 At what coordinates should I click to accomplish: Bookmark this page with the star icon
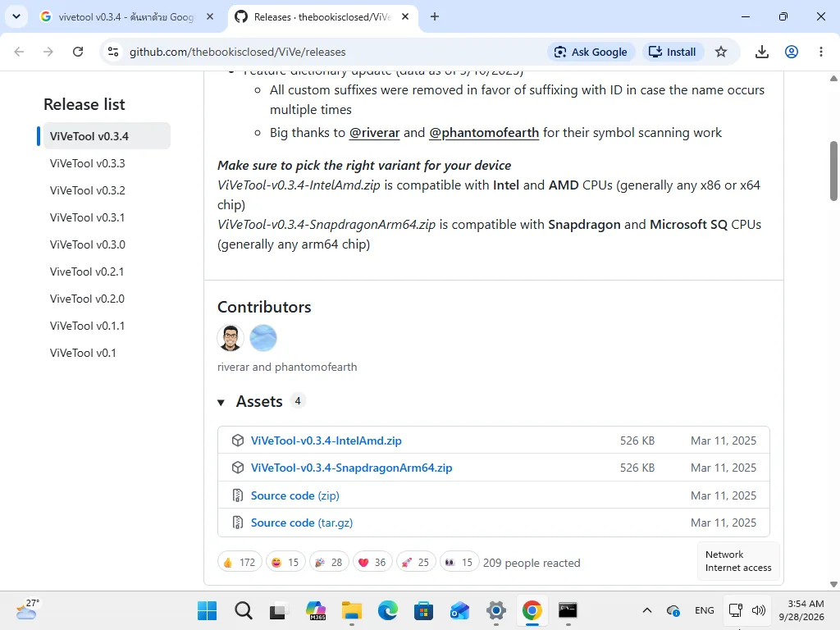(x=721, y=52)
